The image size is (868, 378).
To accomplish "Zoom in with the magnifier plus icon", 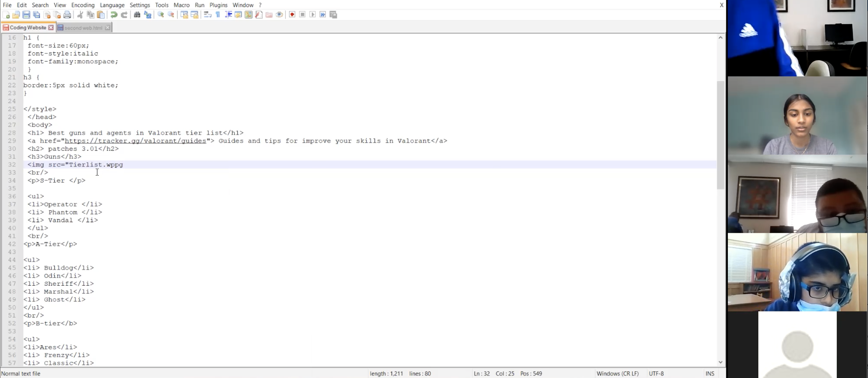I will 161,15.
